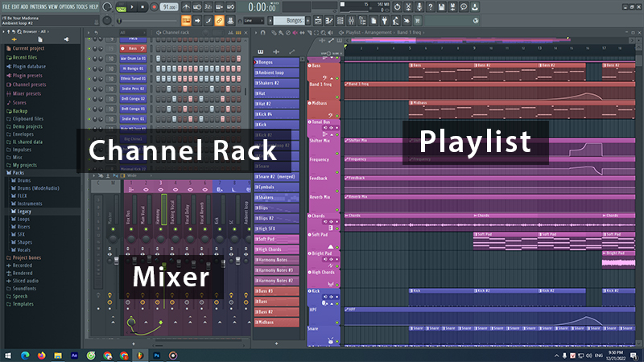Select the Midbass pattern in picker
Image resolution: width=644 pixels, height=362 pixels.
click(276, 323)
